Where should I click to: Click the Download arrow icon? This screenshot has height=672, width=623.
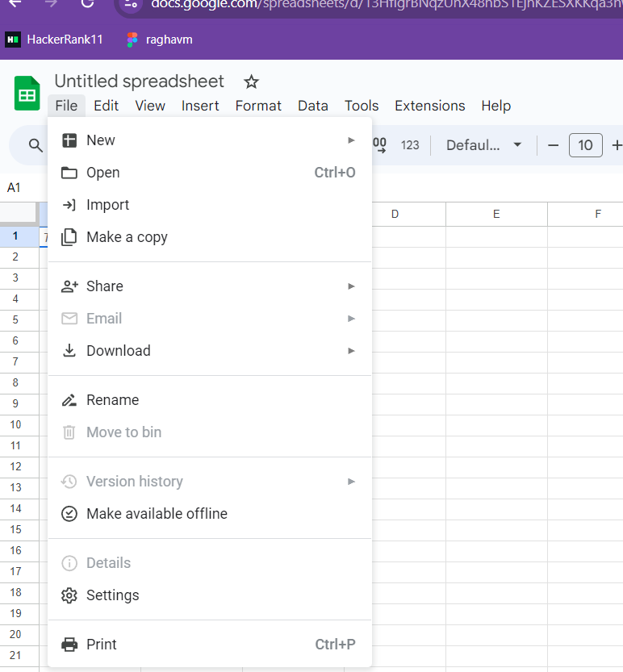(69, 350)
